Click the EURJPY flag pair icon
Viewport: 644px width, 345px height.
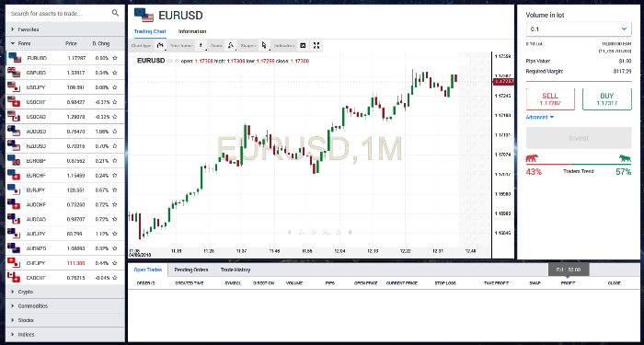coord(14,190)
